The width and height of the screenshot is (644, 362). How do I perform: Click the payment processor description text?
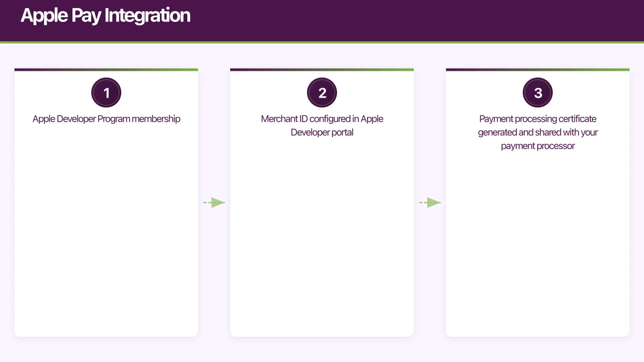click(x=538, y=132)
